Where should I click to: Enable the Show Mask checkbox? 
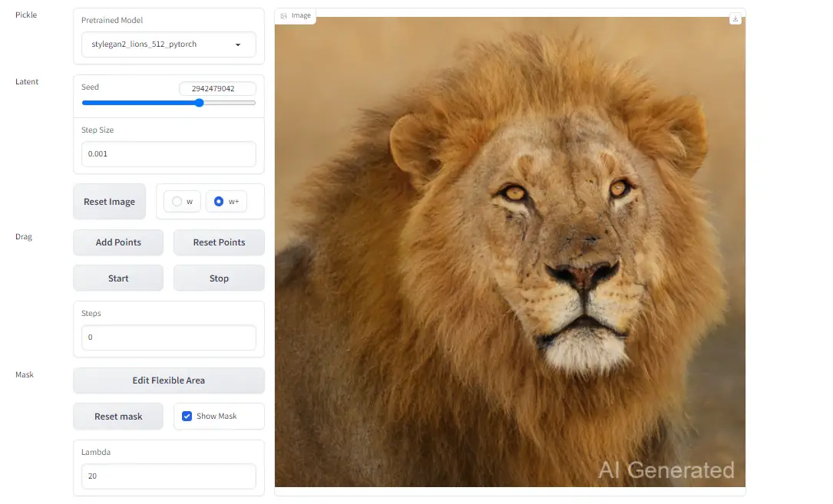pyautogui.click(x=187, y=416)
